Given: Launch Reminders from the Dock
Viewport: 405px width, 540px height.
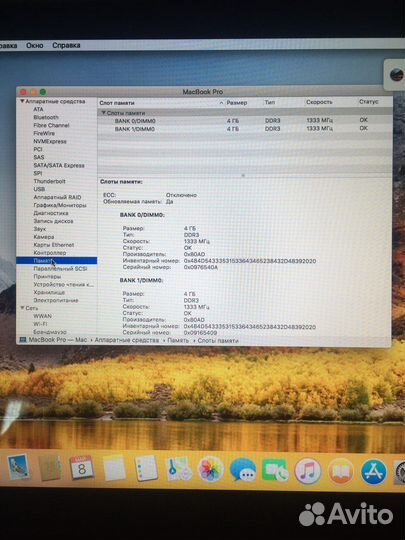Looking at the screenshot, I should pyautogui.click(x=146, y=468).
